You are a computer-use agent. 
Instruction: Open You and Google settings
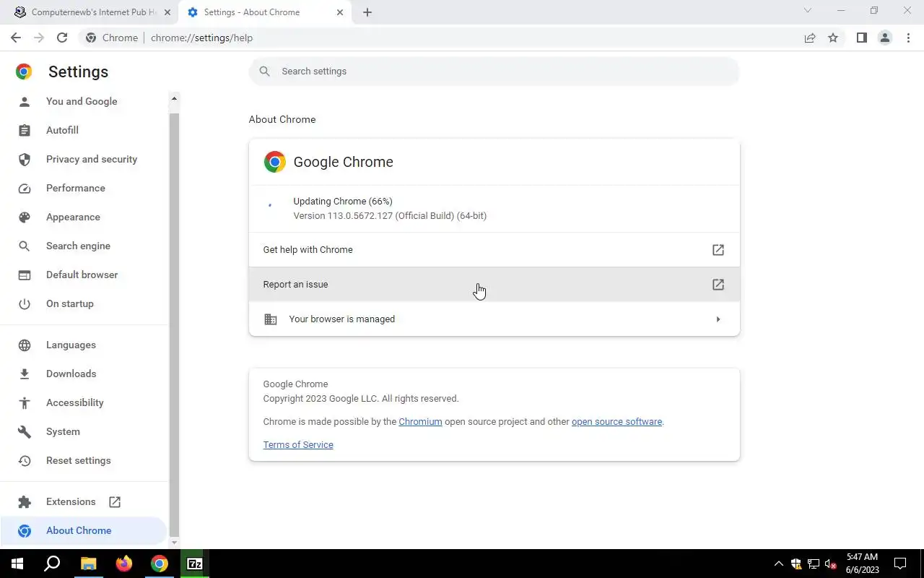(82, 101)
